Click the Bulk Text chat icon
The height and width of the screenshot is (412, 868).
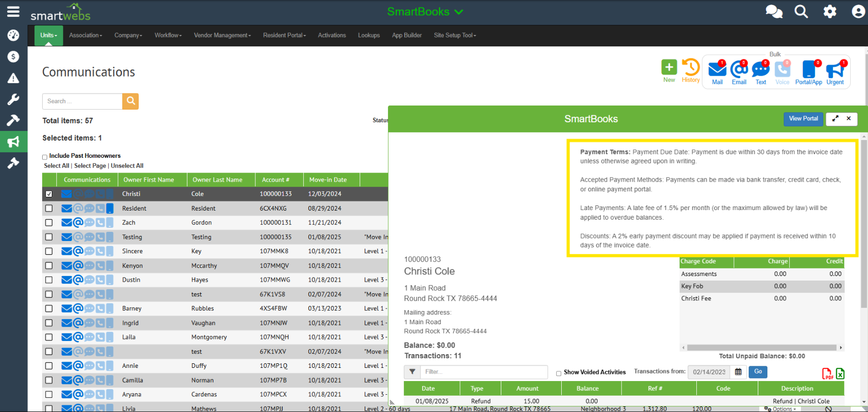click(760, 70)
